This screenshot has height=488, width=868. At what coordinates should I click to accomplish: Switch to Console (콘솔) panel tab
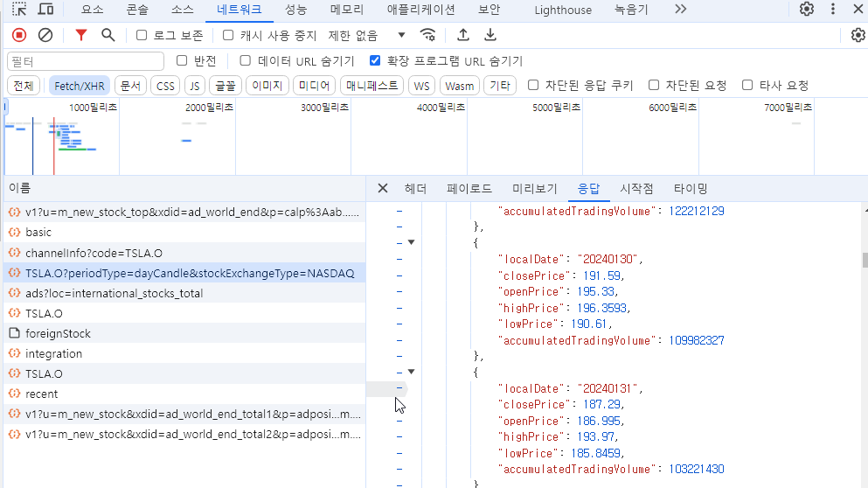click(137, 10)
